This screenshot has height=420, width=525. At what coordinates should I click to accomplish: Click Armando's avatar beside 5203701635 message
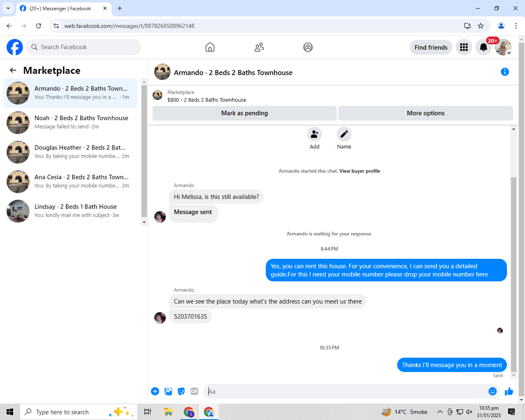(x=160, y=317)
